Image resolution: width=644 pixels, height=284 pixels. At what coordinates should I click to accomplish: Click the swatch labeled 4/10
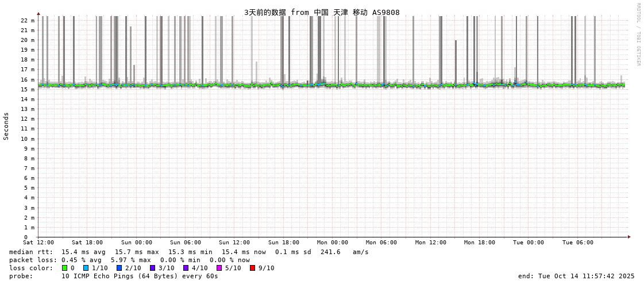[186, 268]
